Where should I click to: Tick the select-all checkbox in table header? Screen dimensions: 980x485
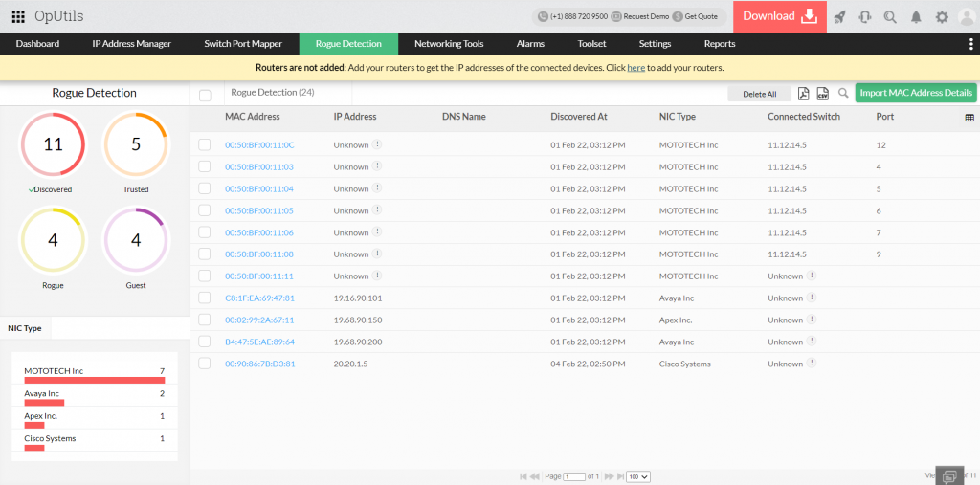tap(205, 95)
